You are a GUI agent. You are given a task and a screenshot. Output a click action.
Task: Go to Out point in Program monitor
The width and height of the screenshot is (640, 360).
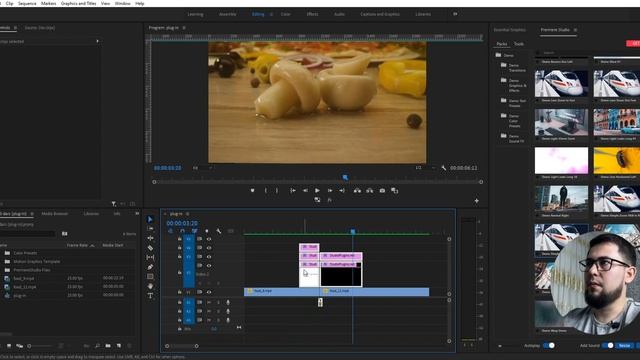coord(342,191)
